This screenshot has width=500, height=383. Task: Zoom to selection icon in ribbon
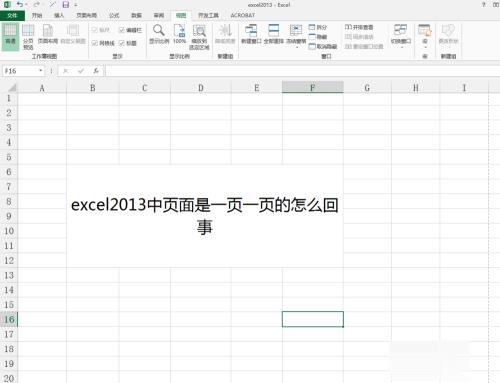199,37
